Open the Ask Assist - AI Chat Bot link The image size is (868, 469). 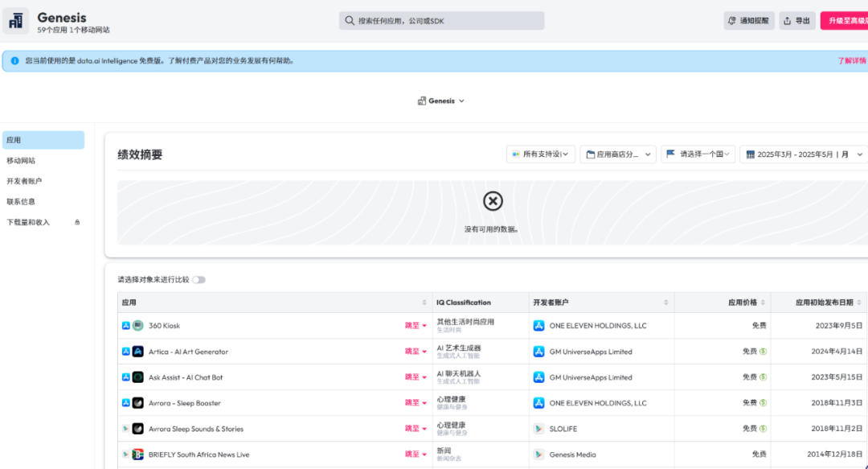tap(186, 377)
